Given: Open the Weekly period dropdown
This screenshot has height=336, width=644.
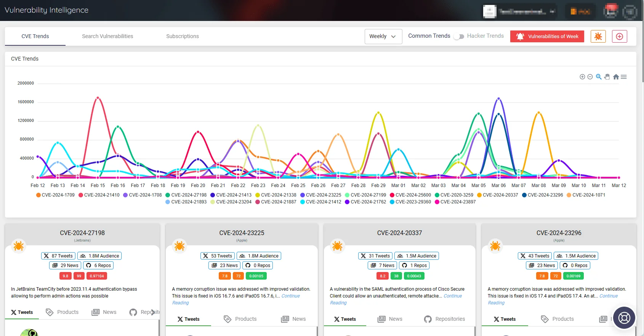Looking at the screenshot, I should pos(383,37).
